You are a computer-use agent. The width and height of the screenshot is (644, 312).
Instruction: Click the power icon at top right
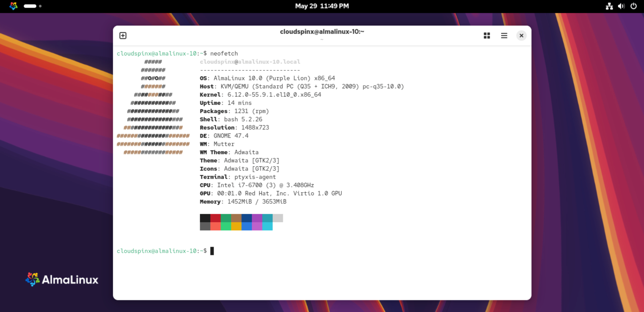tap(634, 6)
